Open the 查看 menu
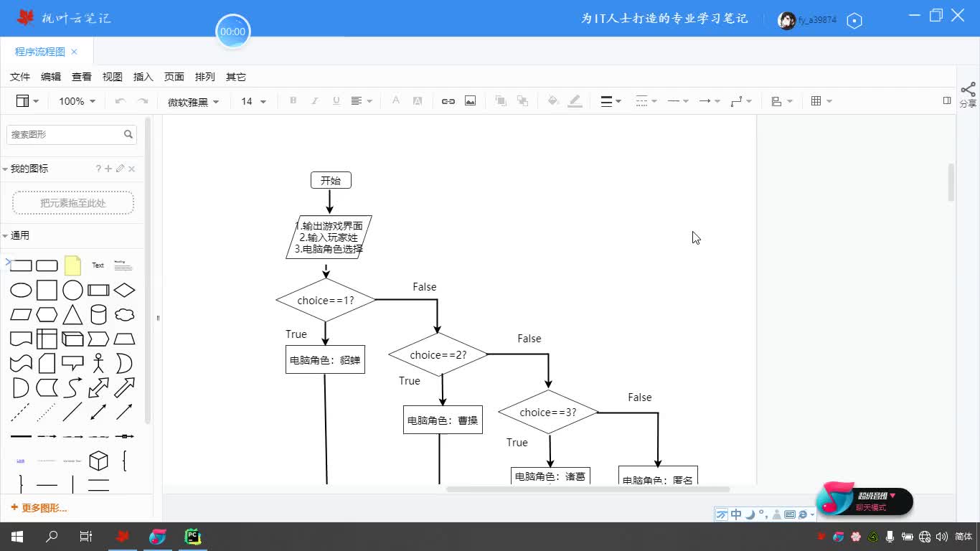 [82, 77]
